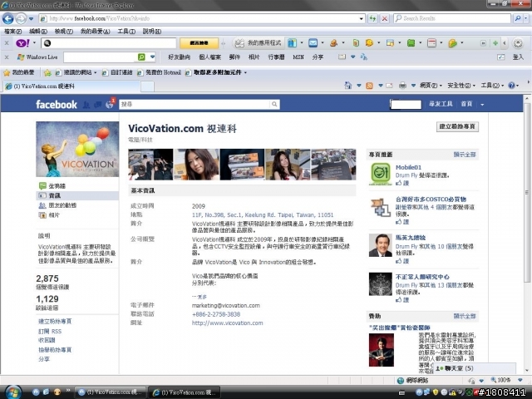The width and height of the screenshot is (532, 399).
Task: Click the marketing@vicovation.com email link
Action: 226,305
